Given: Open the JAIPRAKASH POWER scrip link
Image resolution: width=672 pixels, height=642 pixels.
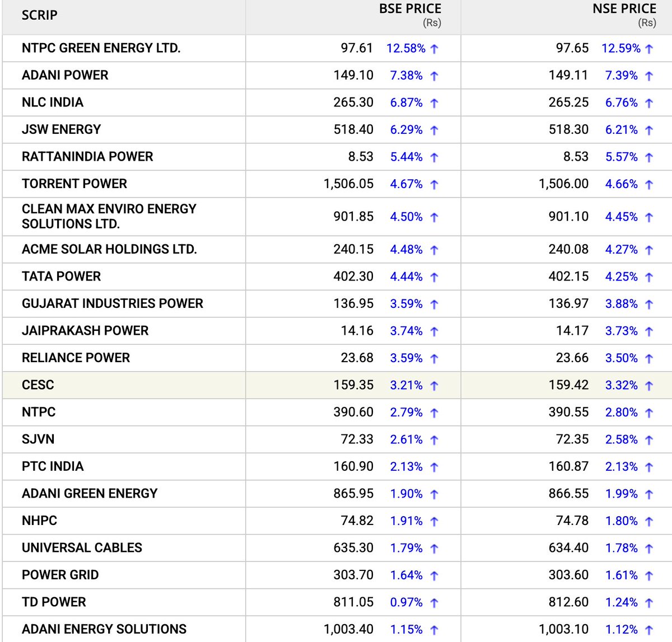Looking at the screenshot, I should 85,331.
